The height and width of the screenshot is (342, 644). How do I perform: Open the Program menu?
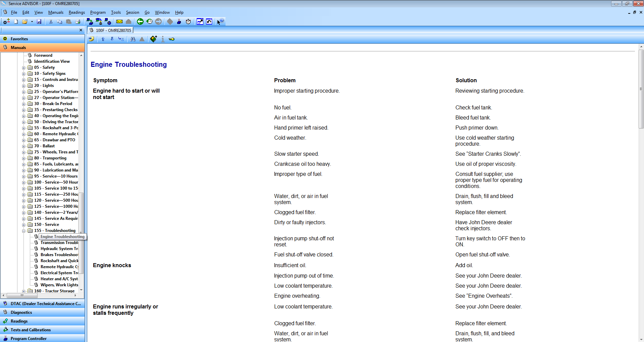tap(98, 12)
